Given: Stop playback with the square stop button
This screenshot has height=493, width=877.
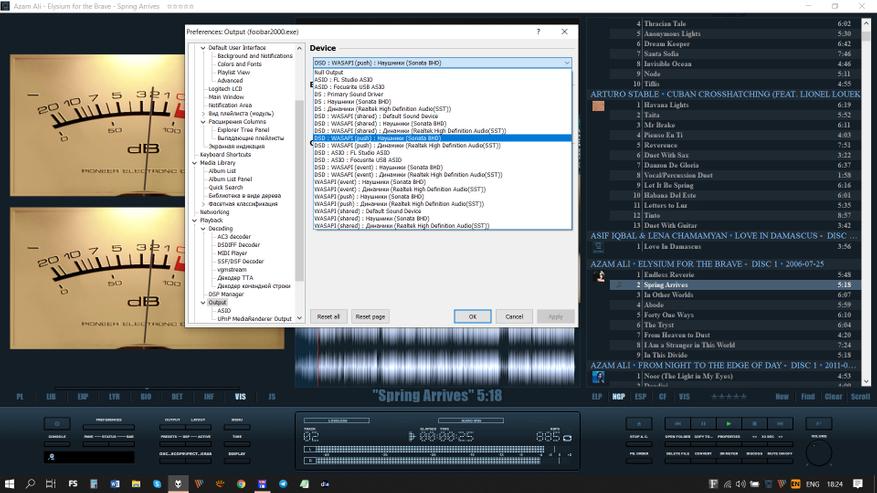Looking at the screenshot, I should (x=755, y=424).
